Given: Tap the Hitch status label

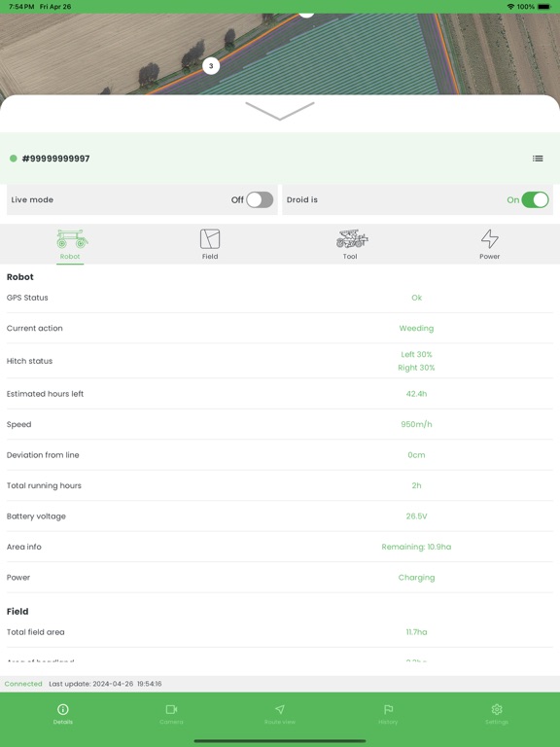Looking at the screenshot, I should (29, 361).
